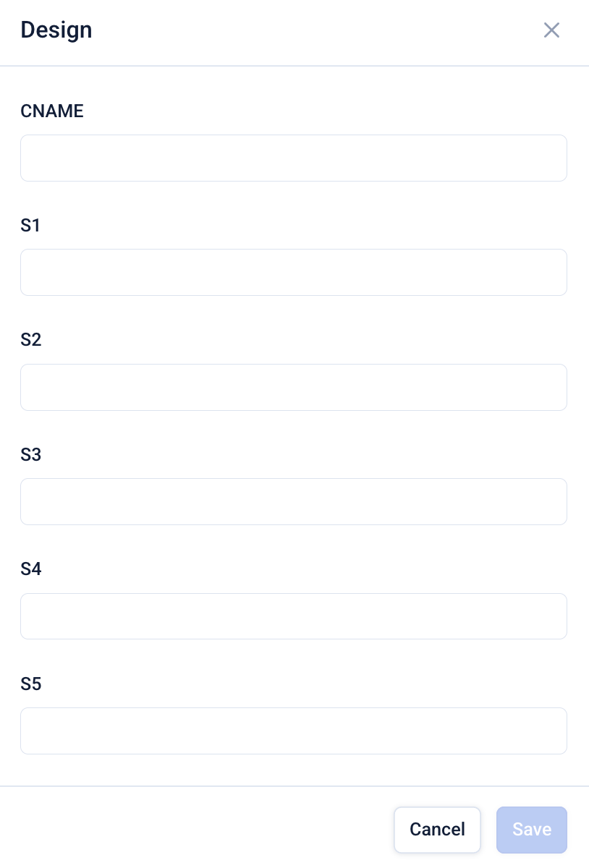Activate the S4 text field
Image resolution: width=589 pixels, height=868 pixels.
[293, 616]
